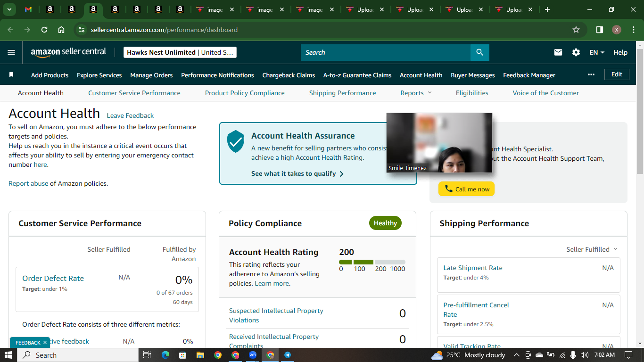The image size is (644, 362).
Task: Toggle the Chrome side panel
Action: pos(600,30)
